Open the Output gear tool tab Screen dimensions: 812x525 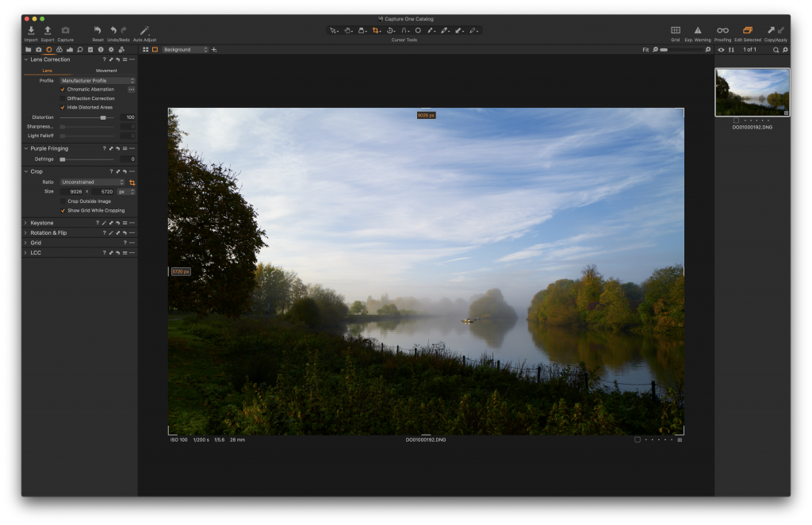(111, 50)
